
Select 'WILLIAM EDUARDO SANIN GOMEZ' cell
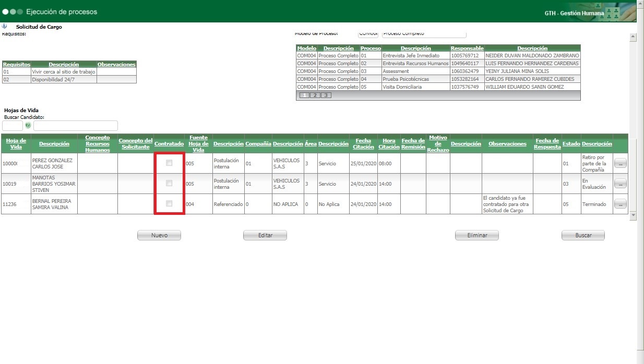click(532, 87)
